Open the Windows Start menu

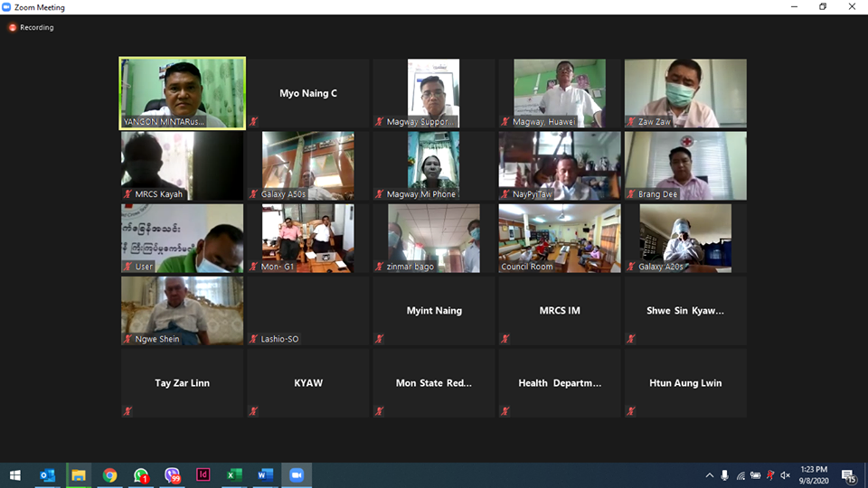coord(15,475)
